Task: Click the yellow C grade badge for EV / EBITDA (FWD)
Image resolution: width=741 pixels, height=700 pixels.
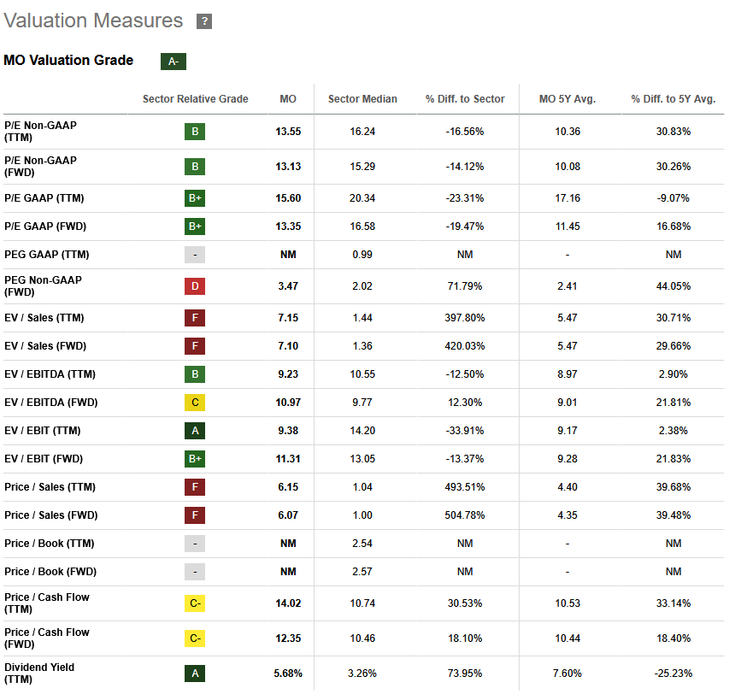Action: (195, 403)
